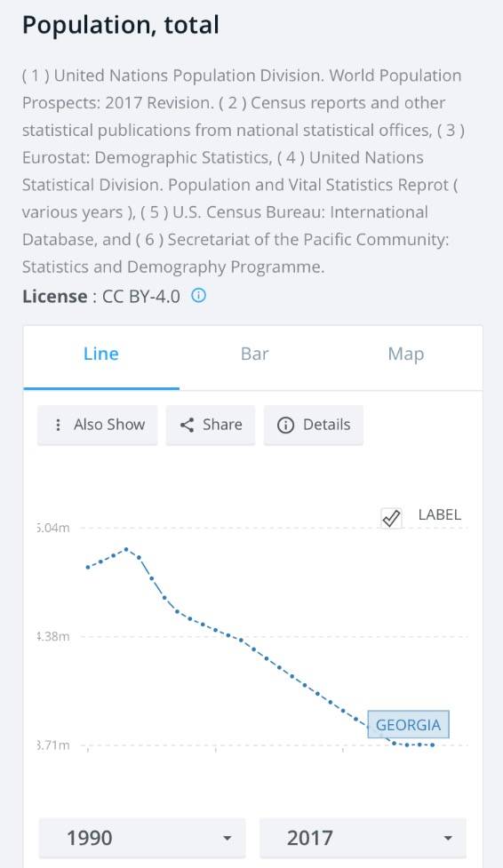Click the GEORGIA label on the chart line
Screen dimensions: 503x868
408,725
